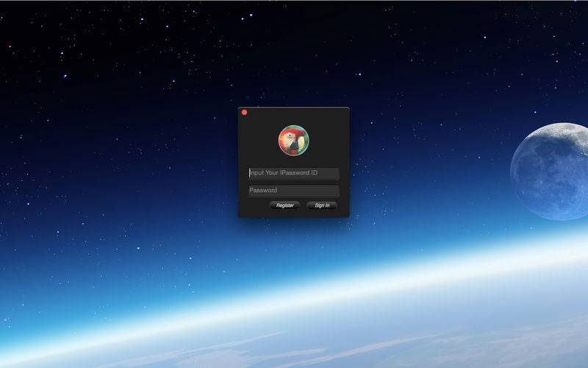Image resolution: width=588 pixels, height=368 pixels.
Task: Focus the iPassword ID input field
Action: click(293, 173)
